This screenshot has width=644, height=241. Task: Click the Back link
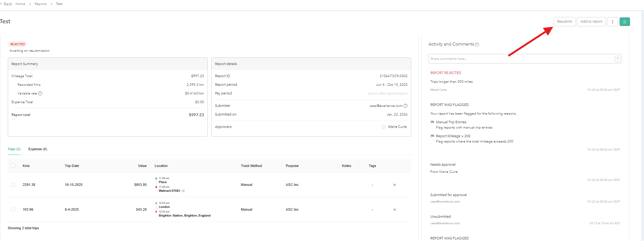click(x=6, y=4)
